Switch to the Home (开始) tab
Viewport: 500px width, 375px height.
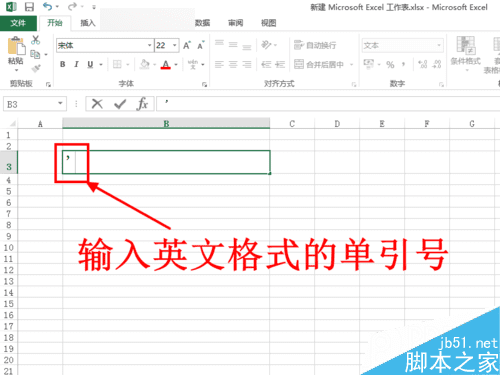pyautogui.click(x=55, y=23)
